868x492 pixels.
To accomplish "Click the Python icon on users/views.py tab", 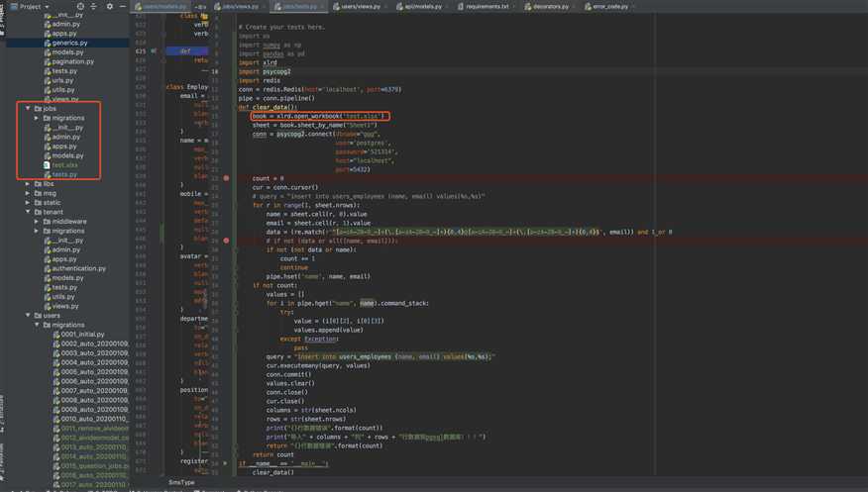I will tap(336, 7).
